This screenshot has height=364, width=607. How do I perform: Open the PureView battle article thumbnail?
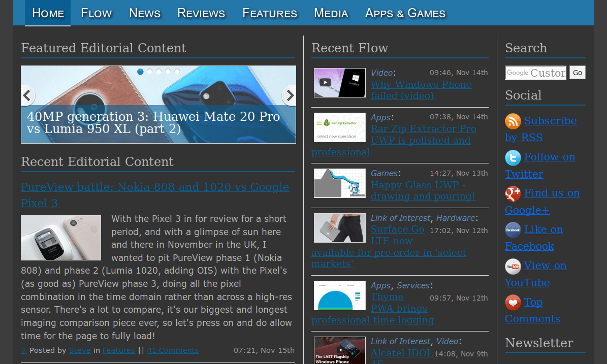(61, 238)
